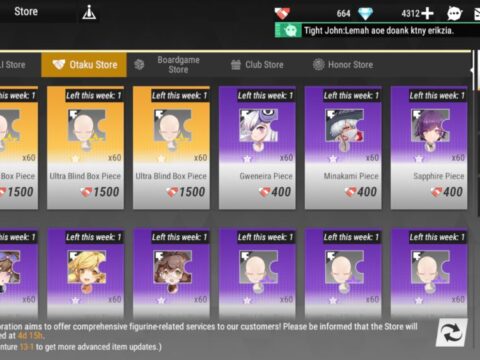480x360 pixels.
Task: Click the mail envelope icon
Action: pyautogui.click(x=477, y=14)
